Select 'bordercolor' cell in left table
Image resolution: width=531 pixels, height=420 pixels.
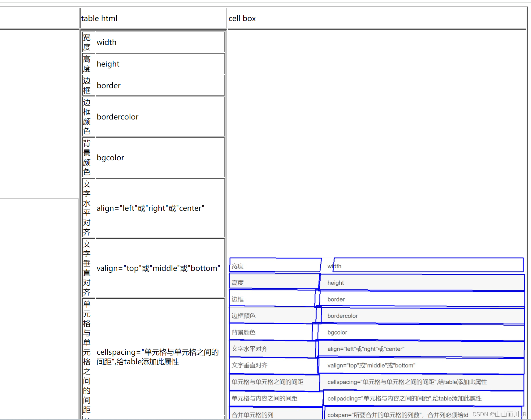[160, 117]
